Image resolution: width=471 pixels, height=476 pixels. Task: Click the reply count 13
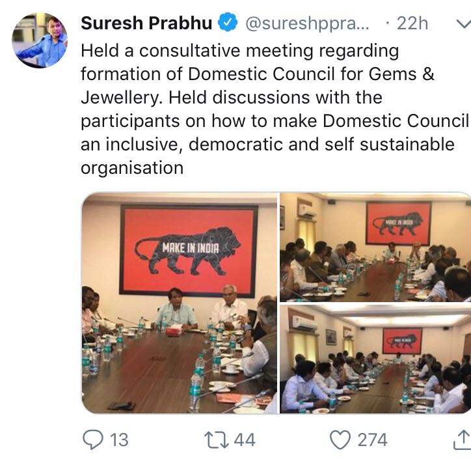coord(119,441)
